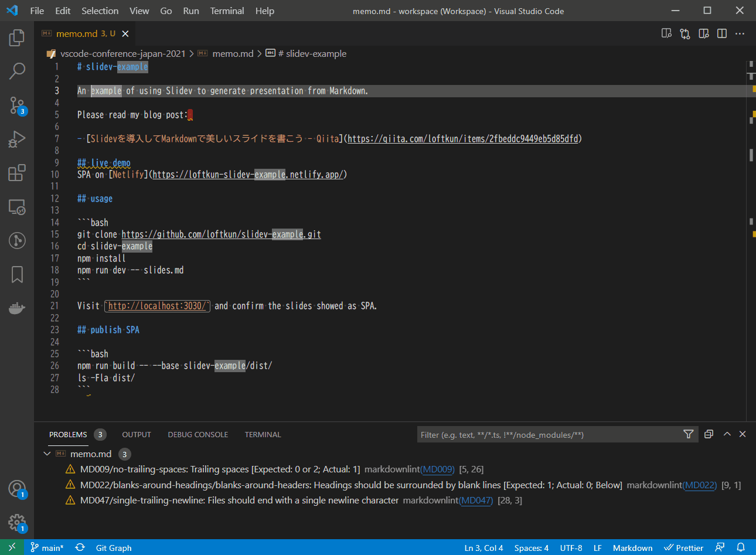The image size is (756, 555).
Task: Split the editor right
Action: pos(722,33)
